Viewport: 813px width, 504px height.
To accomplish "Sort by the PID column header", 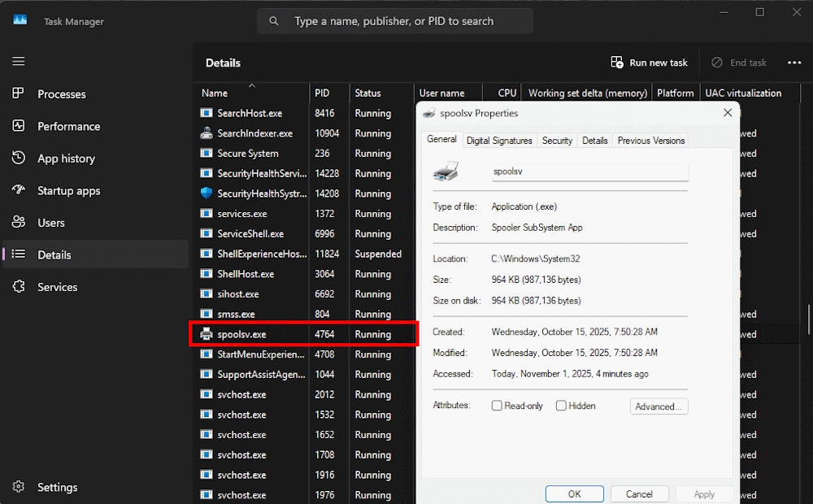I will pos(322,93).
